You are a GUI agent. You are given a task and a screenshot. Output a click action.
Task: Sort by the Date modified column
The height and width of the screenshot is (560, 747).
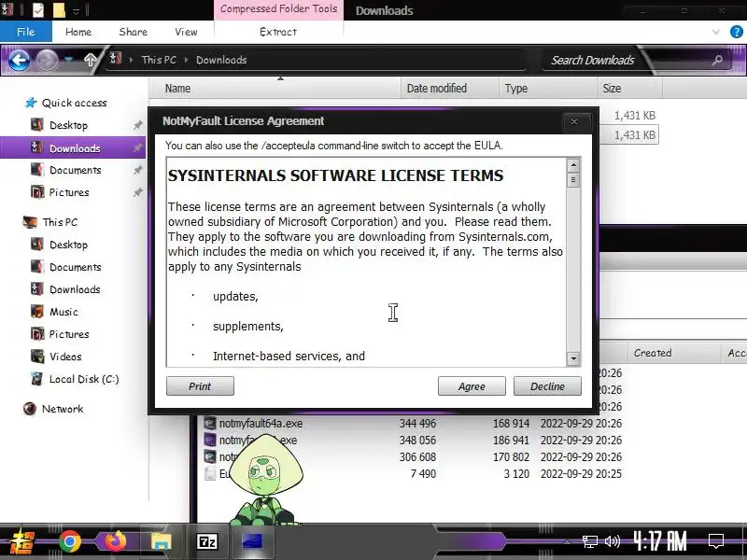[450, 89]
